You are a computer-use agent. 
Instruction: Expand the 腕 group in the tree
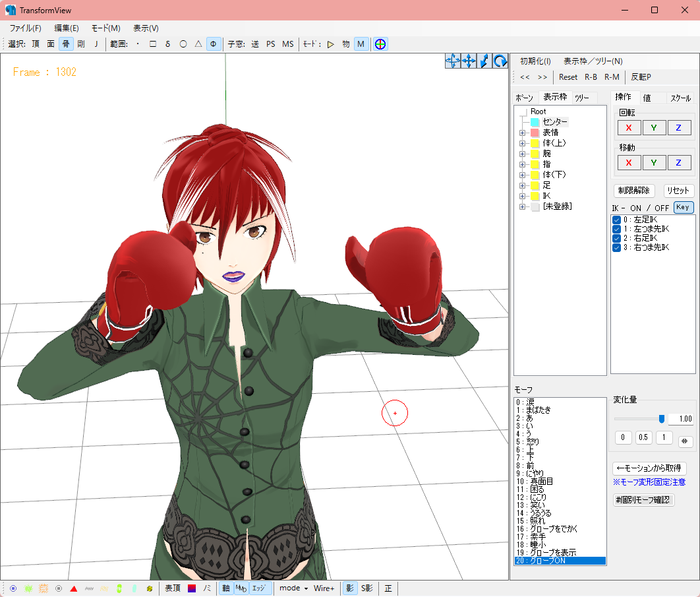(522, 154)
